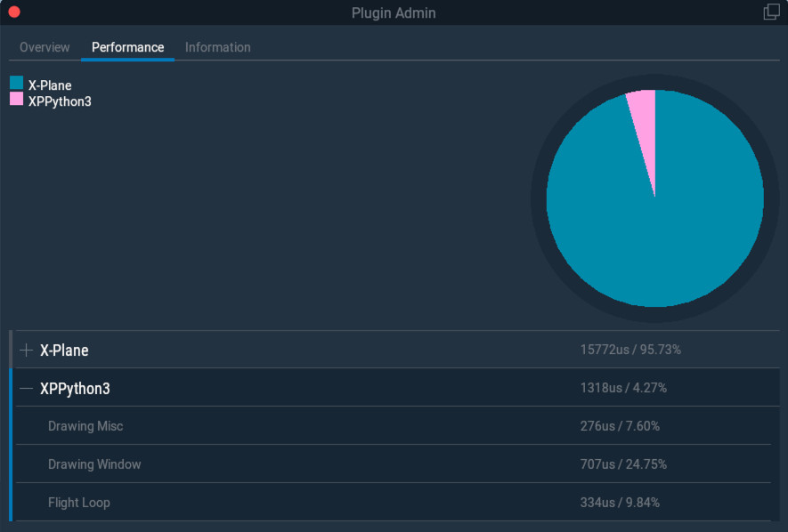The height and width of the screenshot is (532, 788).
Task: Select the Drawing Misc row
Action: [x=393, y=425]
